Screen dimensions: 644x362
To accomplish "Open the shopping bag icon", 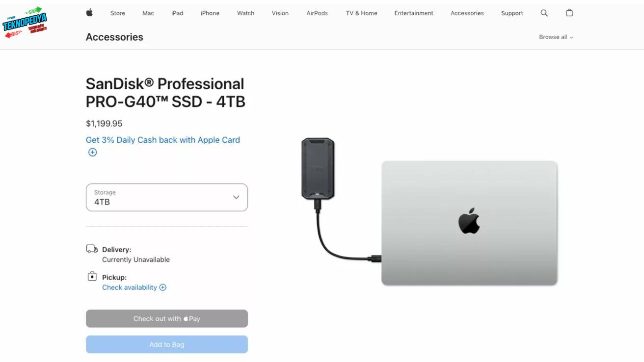I will pos(569,13).
